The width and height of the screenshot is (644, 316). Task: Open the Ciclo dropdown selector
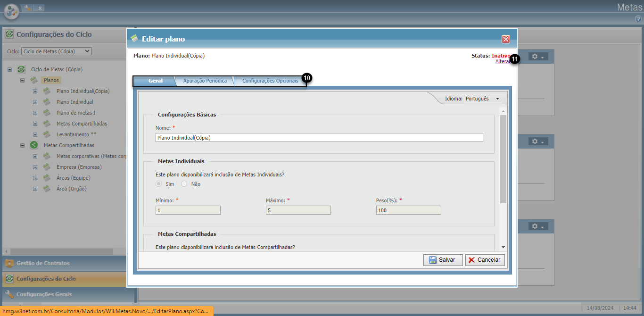pyautogui.click(x=57, y=51)
